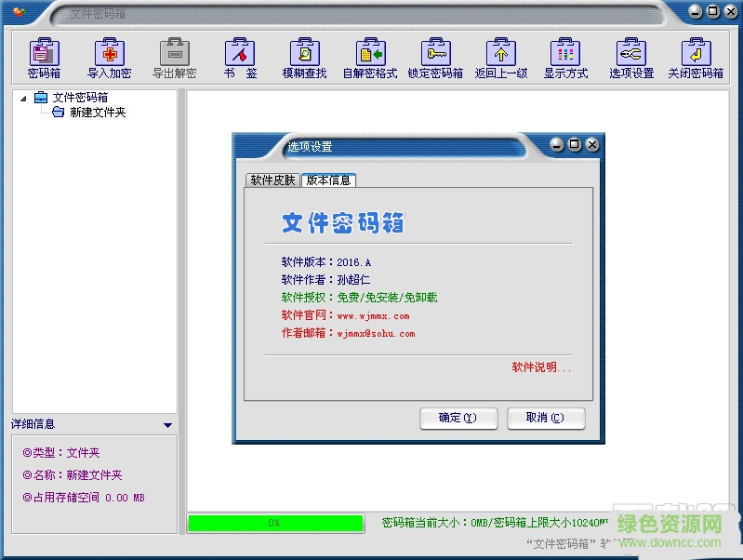The height and width of the screenshot is (560, 743).
Task: Open the 密码箱 toolbar icon
Action: 45,58
